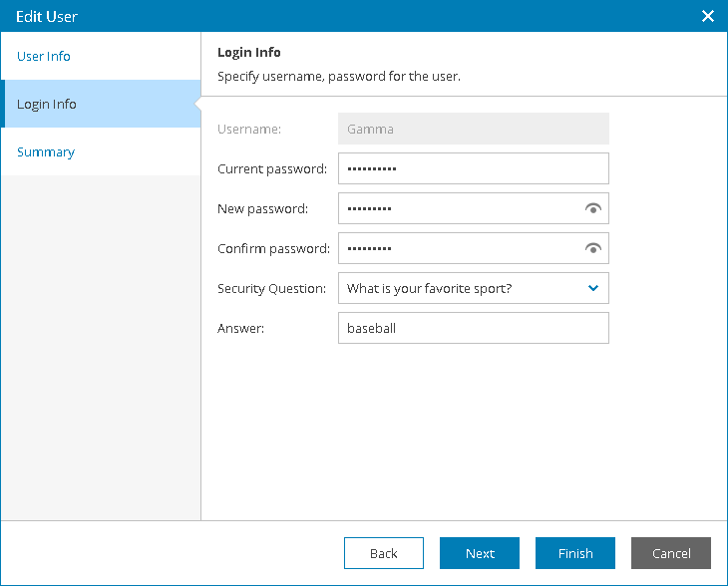This screenshot has height=586, width=728.
Task: Click the Edit User title bar text
Action: [47, 17]
